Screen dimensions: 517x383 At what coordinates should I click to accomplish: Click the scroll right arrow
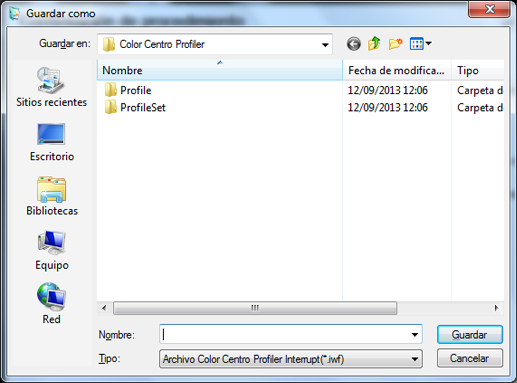pos(496,308)
